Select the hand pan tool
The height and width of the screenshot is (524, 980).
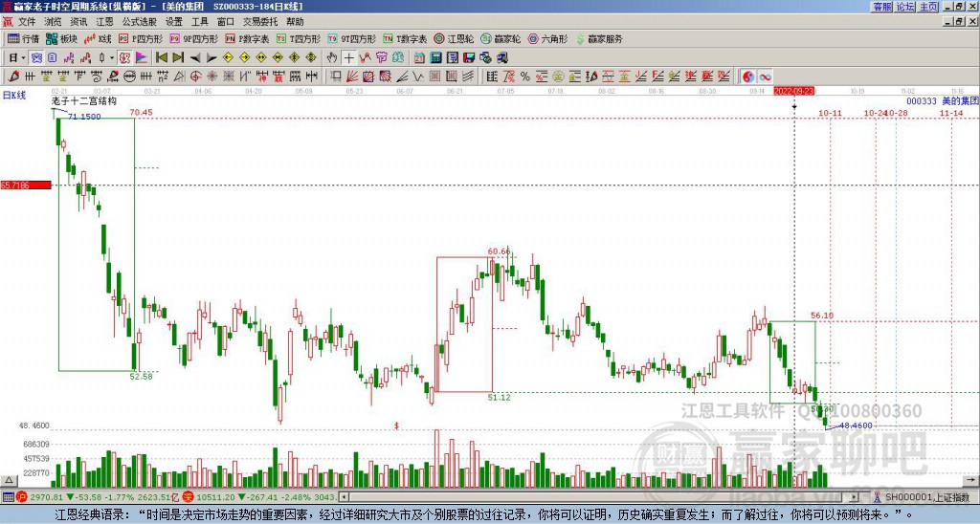(331, 58)
